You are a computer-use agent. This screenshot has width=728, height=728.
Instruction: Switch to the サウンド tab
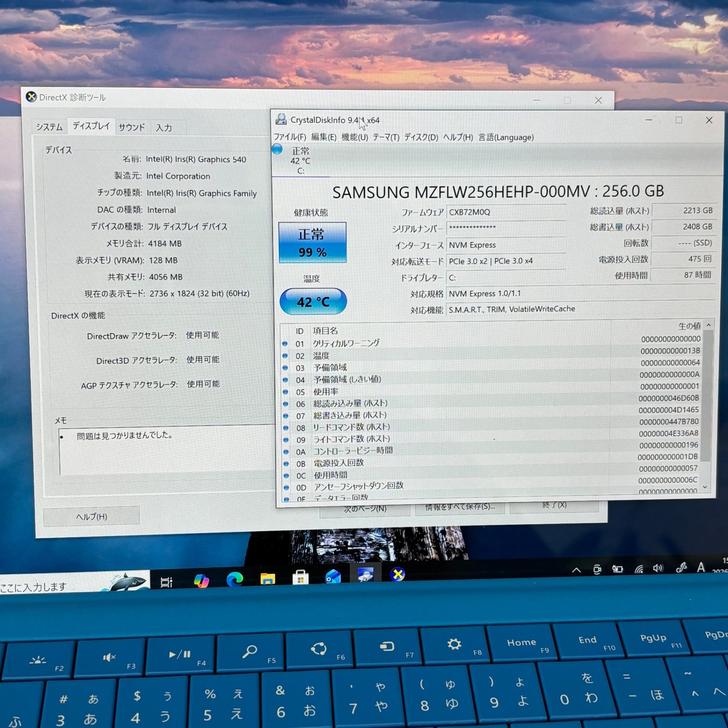pos(131,127)
